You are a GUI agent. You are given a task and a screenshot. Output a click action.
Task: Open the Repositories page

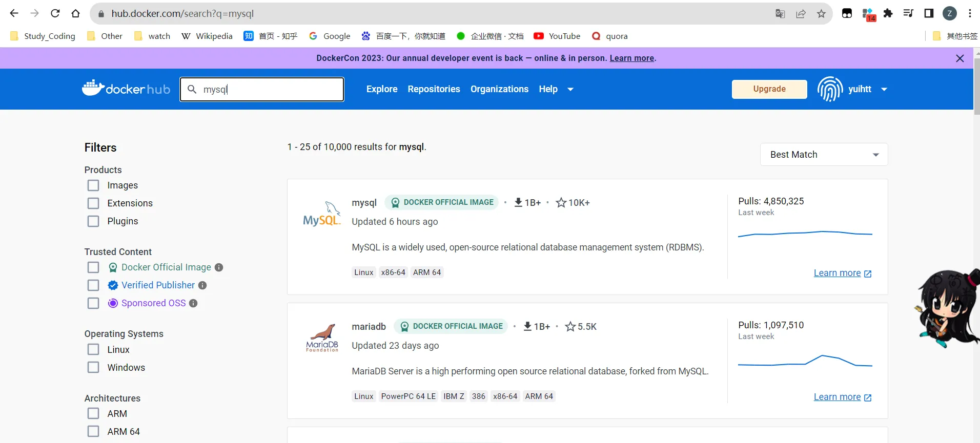tap(434, 89)
